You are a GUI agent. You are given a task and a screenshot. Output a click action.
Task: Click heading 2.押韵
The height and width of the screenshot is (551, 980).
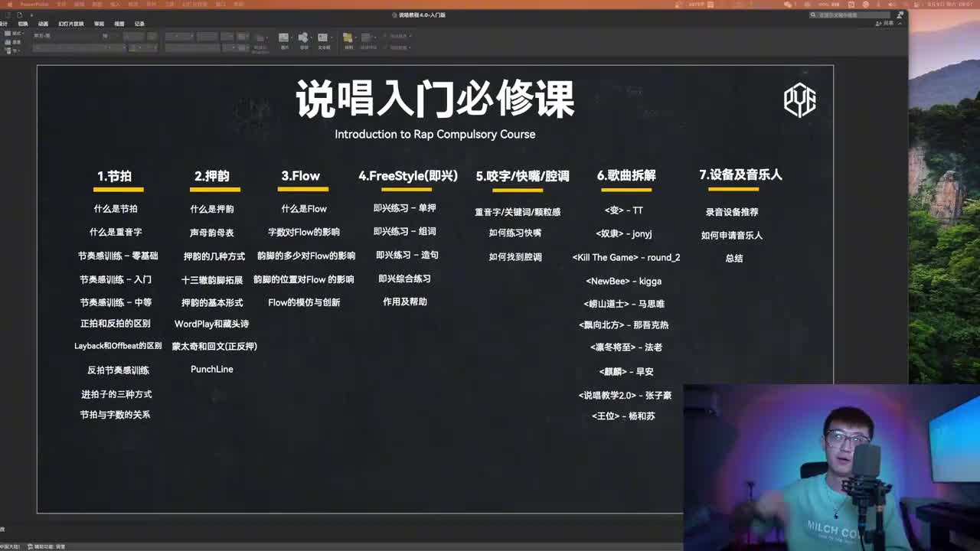click(211, 176)
